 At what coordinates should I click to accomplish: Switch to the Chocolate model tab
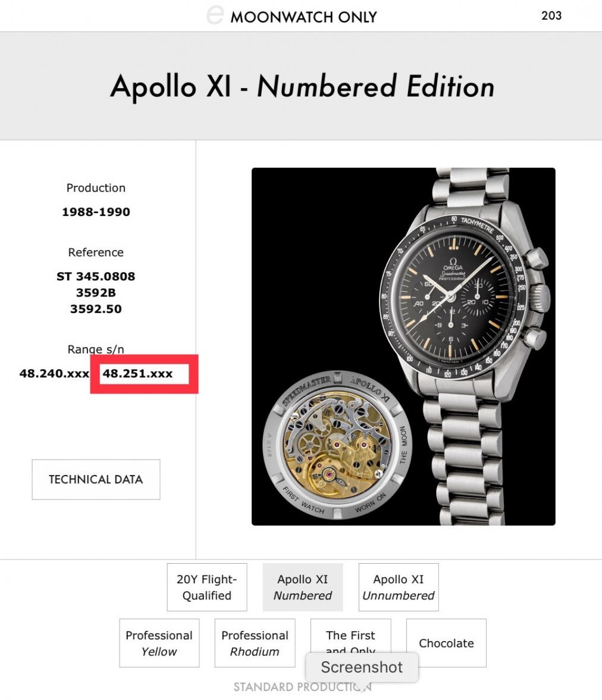(x=446, y=643)
